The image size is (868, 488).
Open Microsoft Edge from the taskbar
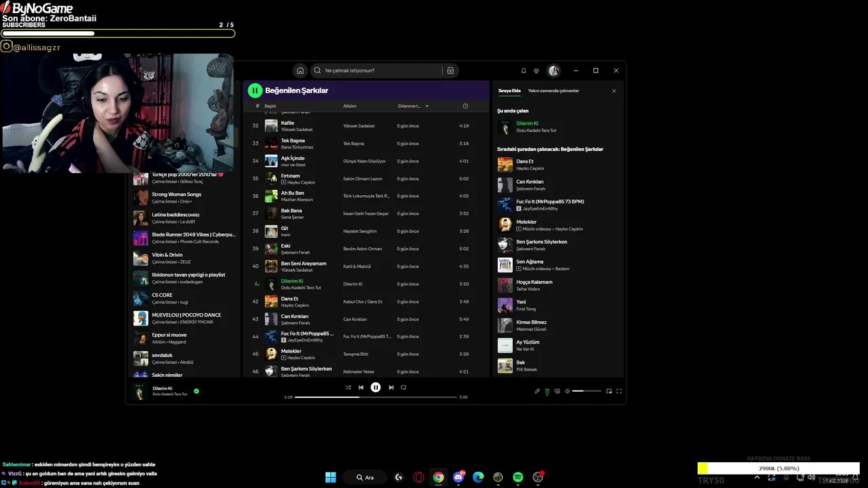[x=478, y=477]
